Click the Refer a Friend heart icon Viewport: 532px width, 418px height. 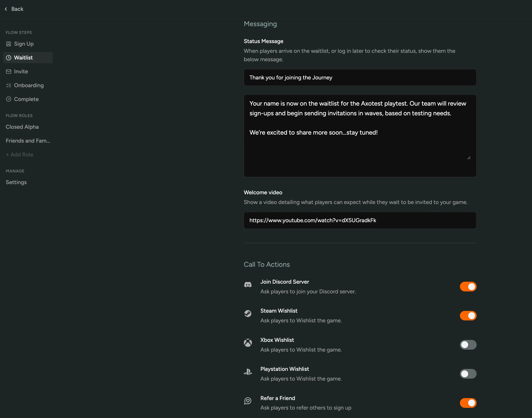point(248,401)
